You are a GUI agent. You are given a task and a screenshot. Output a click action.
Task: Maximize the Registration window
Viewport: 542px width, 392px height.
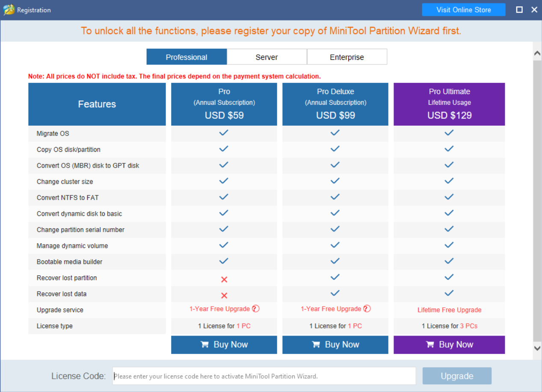point(519,10)
